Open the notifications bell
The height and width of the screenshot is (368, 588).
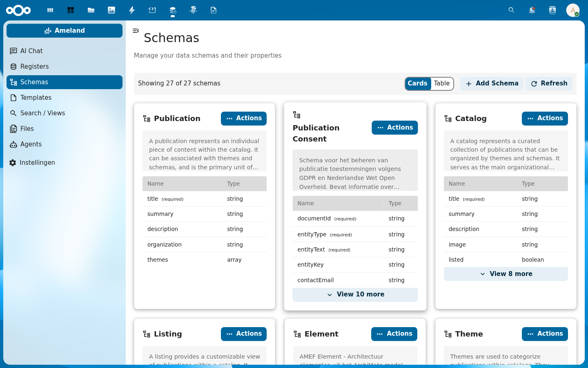coord(532,10)
